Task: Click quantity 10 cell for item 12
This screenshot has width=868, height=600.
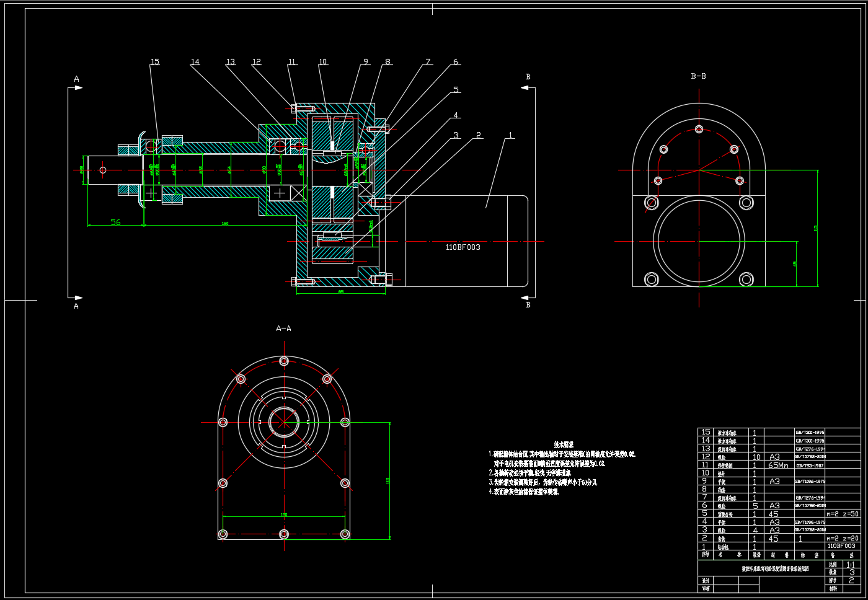Action: [x=756, y=457]
